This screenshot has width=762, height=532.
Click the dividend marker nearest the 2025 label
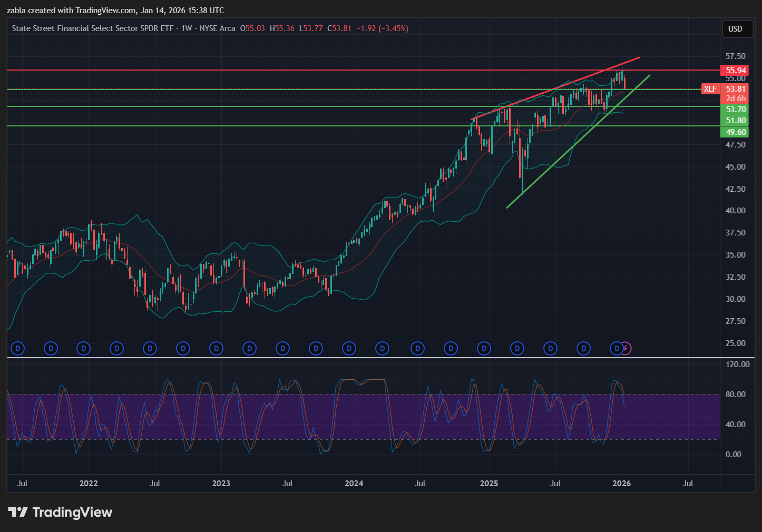pyautogui.click(x=484, y=348)
